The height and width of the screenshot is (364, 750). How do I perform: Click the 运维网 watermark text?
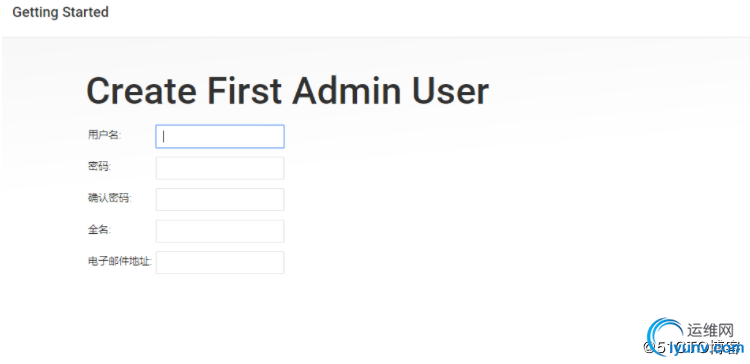tap(710, 330)
